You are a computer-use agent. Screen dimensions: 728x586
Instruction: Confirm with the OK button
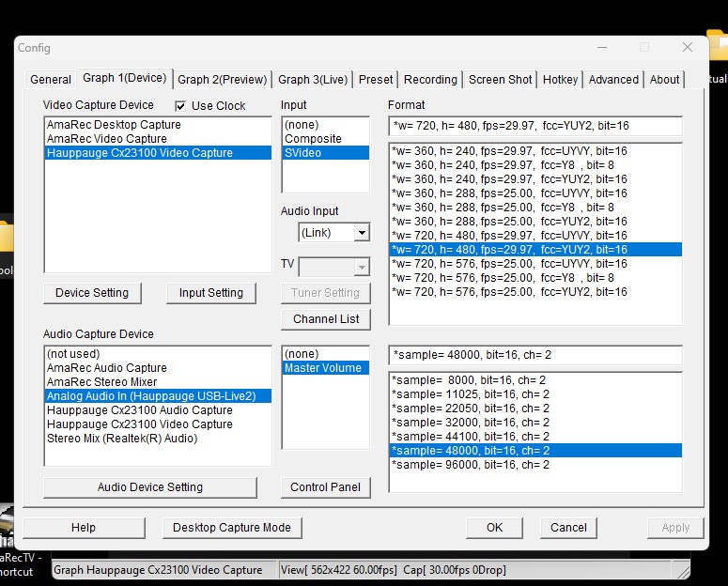pos(494,528)
